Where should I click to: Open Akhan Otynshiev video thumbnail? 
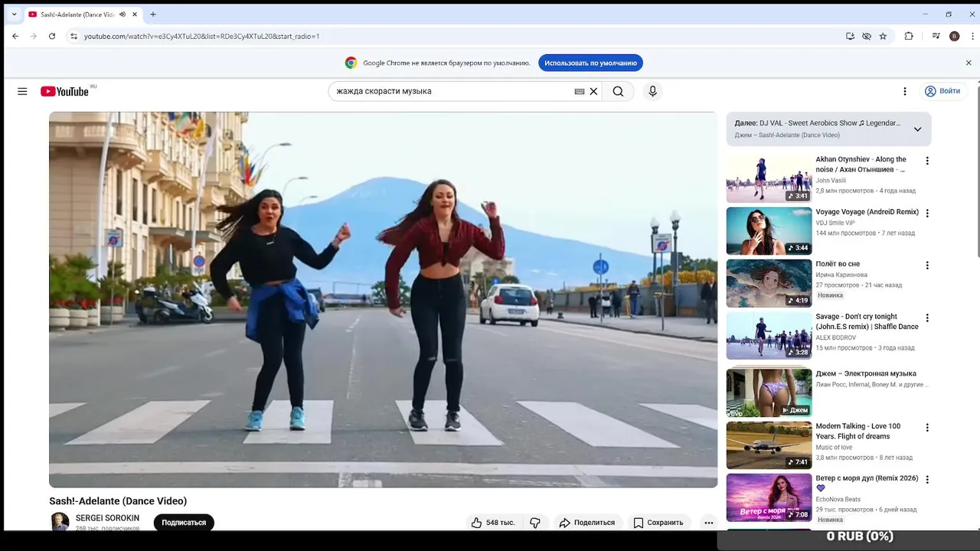tap(769, 179)
